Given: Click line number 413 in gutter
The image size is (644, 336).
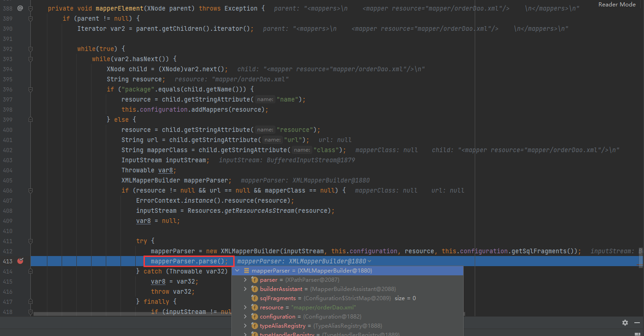Looking at the screenshot, I should coord(7,261).
